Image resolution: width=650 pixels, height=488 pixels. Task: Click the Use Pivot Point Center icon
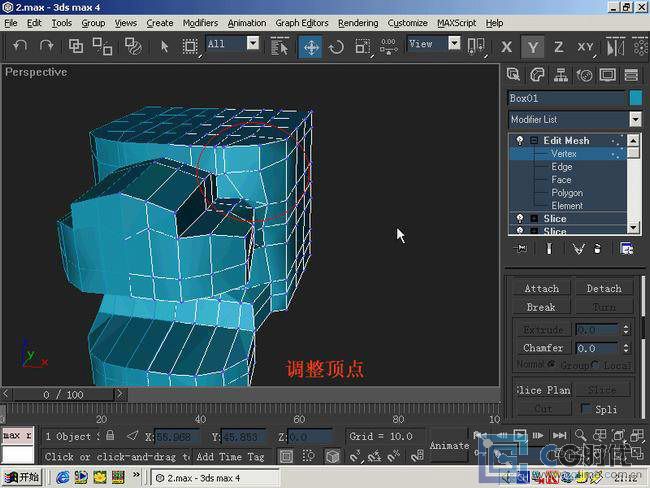476,46
